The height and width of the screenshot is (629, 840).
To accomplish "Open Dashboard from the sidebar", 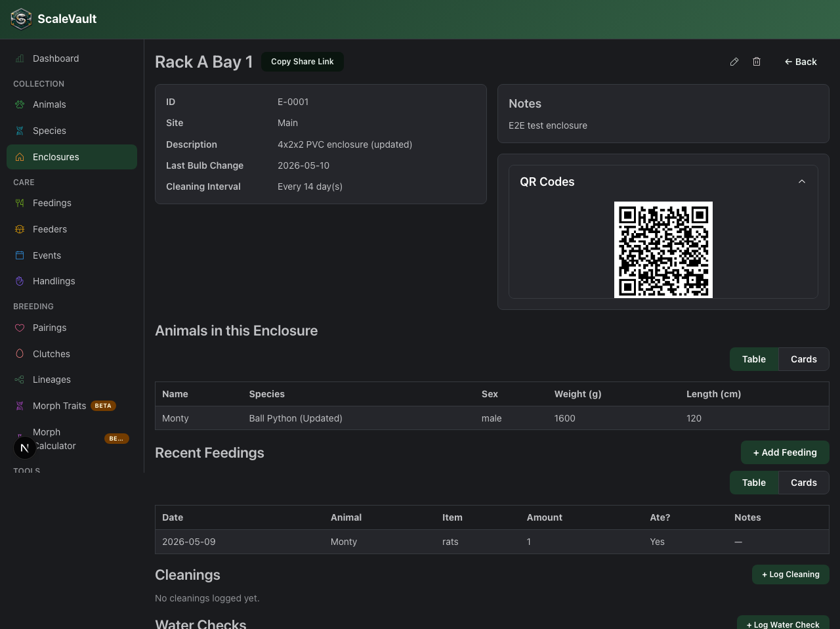I will pyautogui.click(x=72, y=58).
